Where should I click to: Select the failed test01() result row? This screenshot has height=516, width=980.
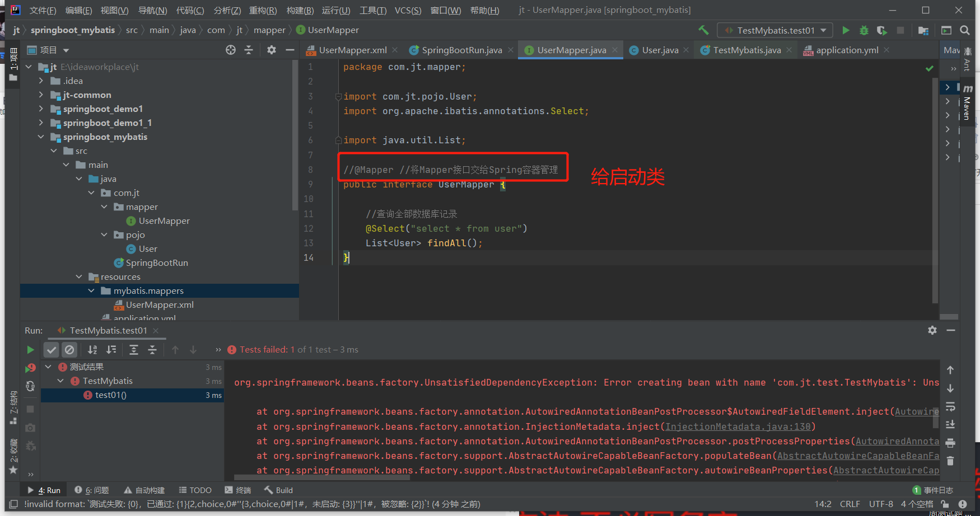133,395
